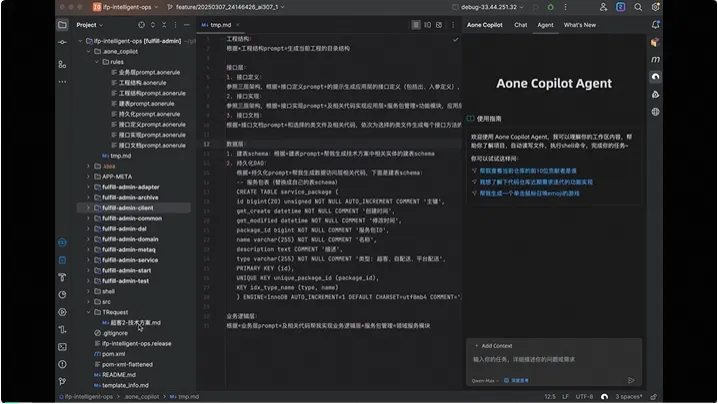The image size is (718, 404).
Task: Click the third suggested prompt about emoji game
Action: 529,193
